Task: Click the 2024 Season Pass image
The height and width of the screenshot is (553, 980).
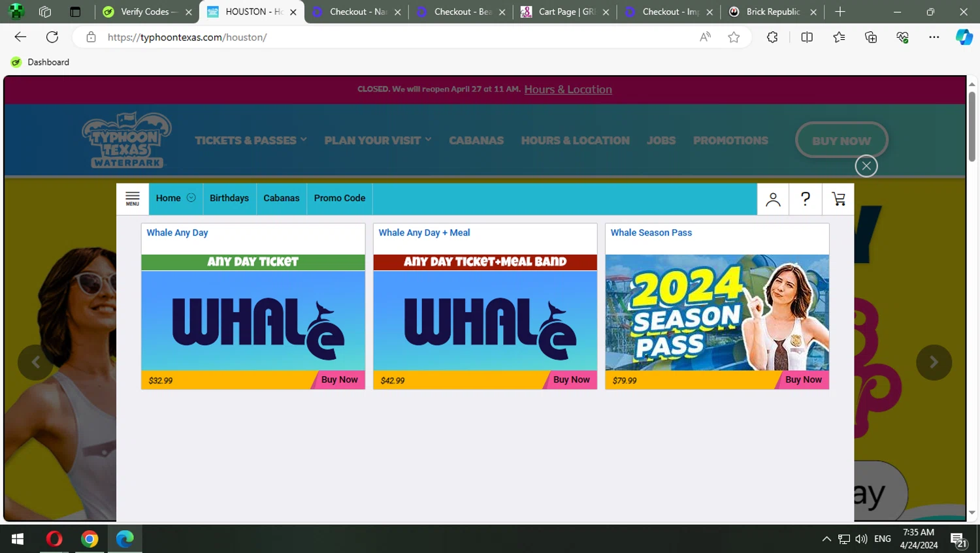Action: click(x=717, y=312)
